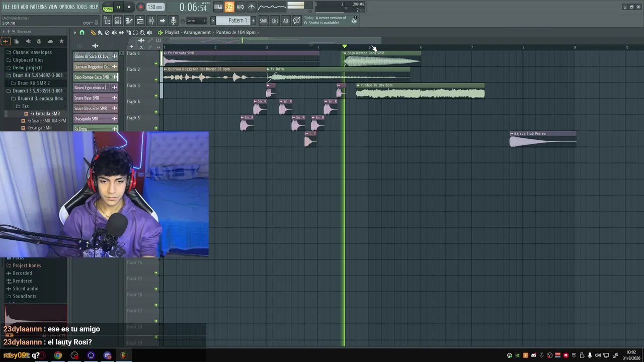Add a new pattern with plus button
The height and width of the screenshot is (362, 644).
click(x=253, y=21)
